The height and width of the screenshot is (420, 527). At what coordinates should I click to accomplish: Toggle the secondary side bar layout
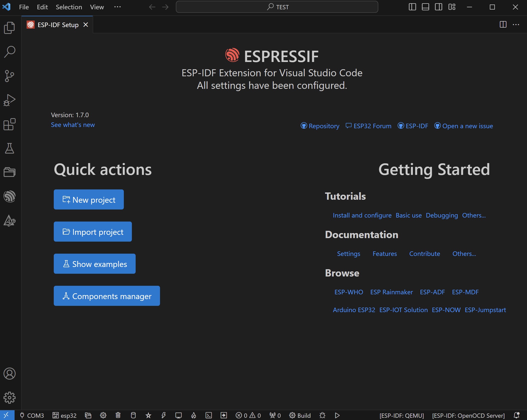tap(439, 7)
